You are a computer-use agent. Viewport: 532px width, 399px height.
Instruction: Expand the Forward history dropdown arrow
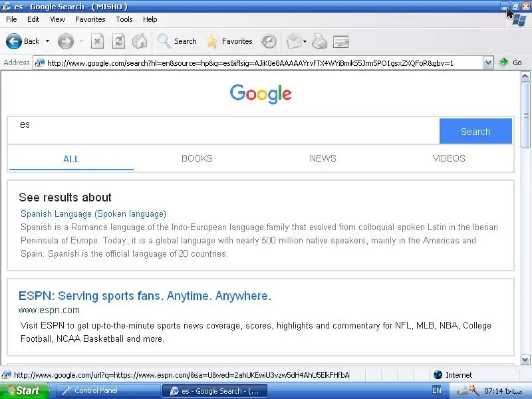click(x=81, y=41)
